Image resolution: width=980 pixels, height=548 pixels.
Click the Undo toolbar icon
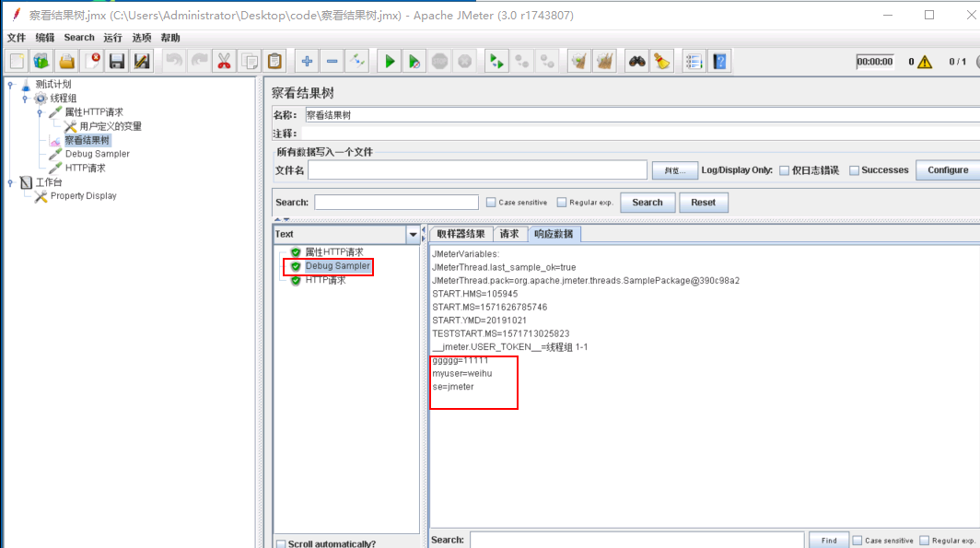[x=174, y=61]
